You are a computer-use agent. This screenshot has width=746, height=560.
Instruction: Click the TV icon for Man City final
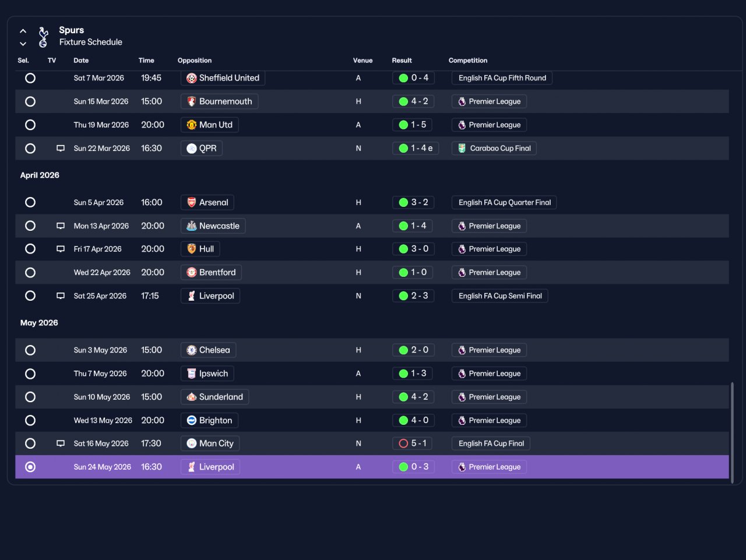tap(60, 443)
